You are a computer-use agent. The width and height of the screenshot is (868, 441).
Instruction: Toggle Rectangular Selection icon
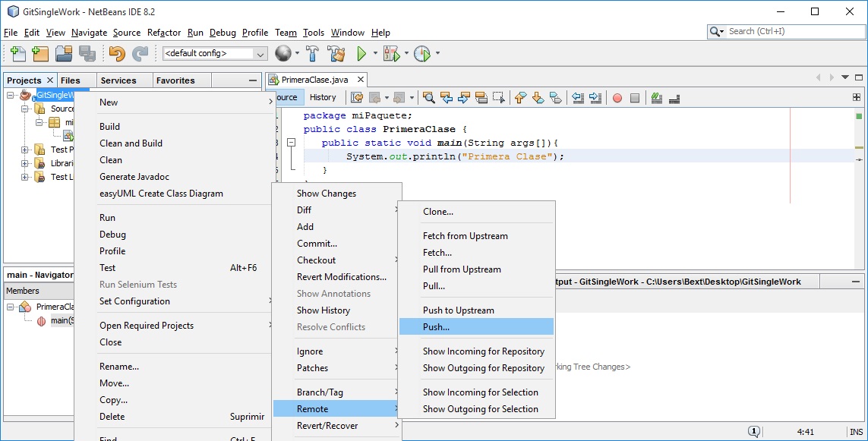pos(499,98)
